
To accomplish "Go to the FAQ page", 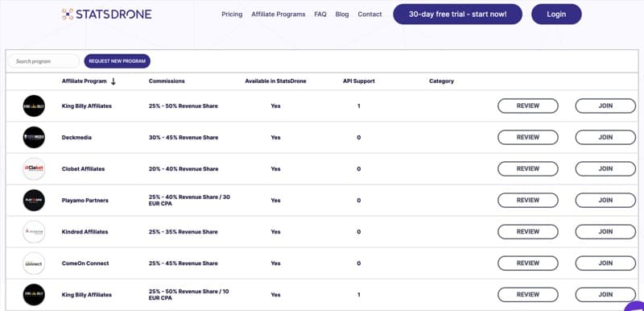I will click(320, 15).
